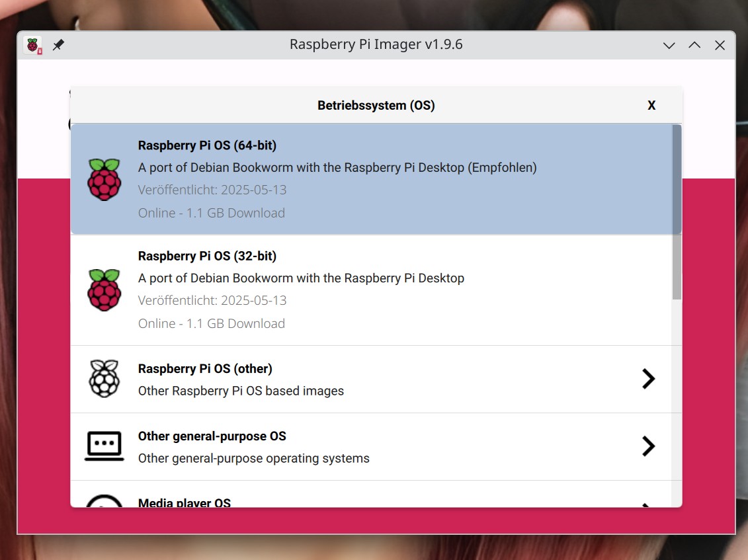Expand Other general-purpose OS chevron arrow
Viewport: 748px width, 560px height.
point(648,446)
